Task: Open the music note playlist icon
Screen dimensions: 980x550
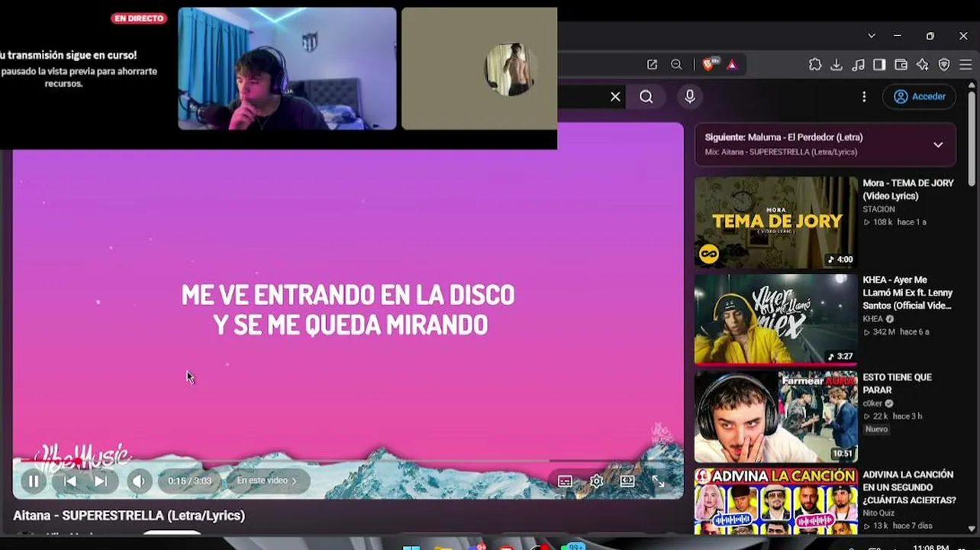Action: click(x=858, y=65)
